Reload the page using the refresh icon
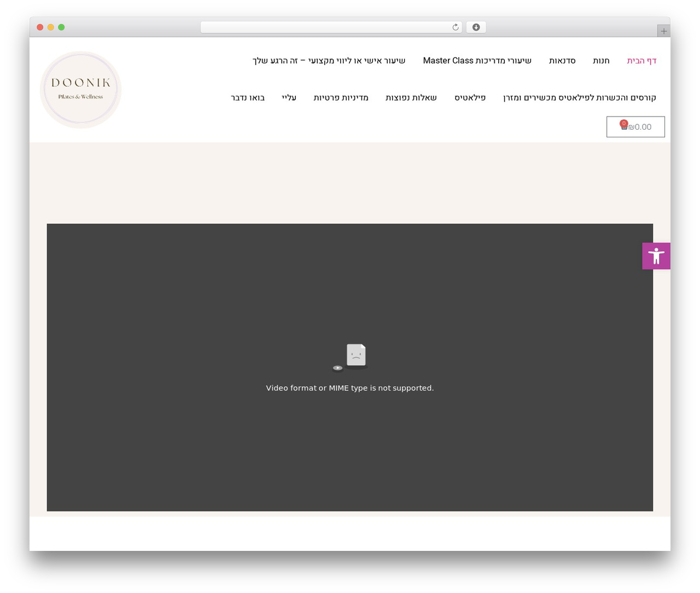Screen dimensions: 700x593 pyautogui.click(x=455, y=27)
